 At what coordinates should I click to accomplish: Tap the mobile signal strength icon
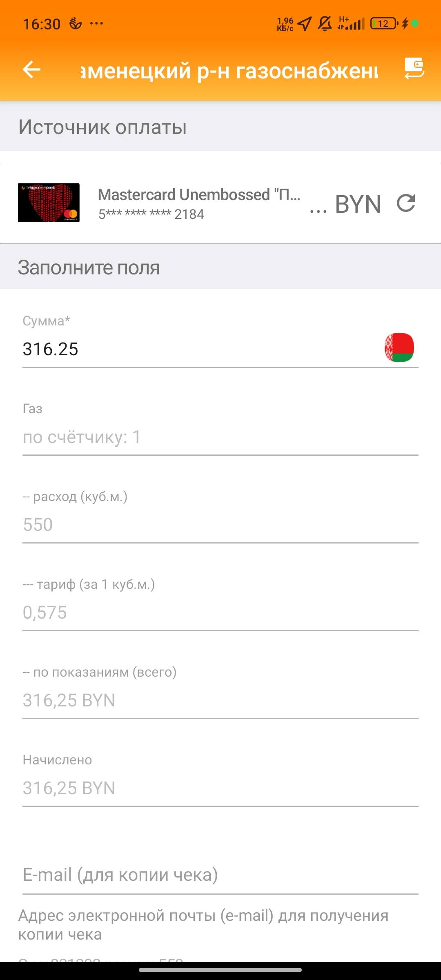point(351,24)
